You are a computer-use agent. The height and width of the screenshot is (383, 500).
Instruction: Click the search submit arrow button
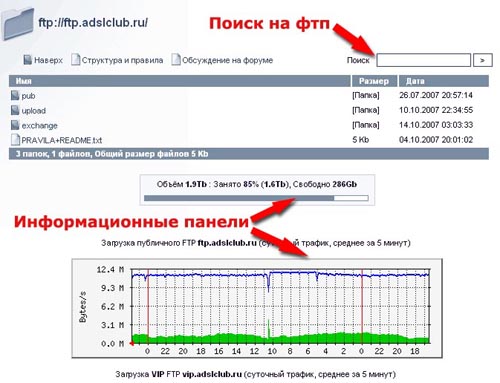482,60
